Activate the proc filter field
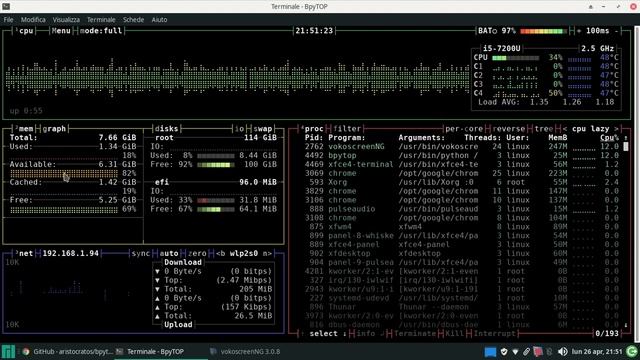Screen dimensions: 640x360 [347, 129]
